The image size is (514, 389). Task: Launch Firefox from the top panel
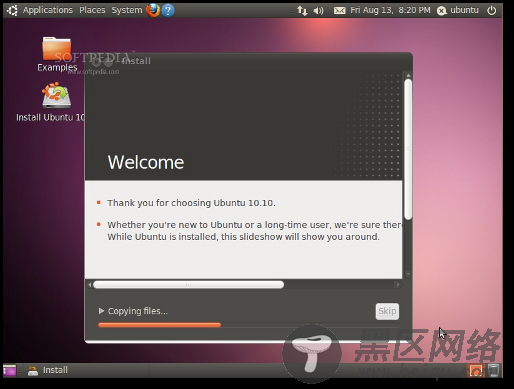coord(153,10)
